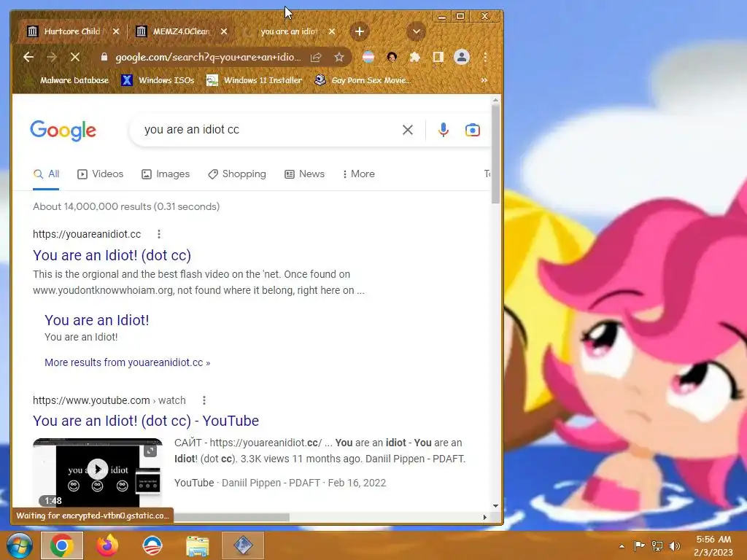
Task: Open 'You are an Idiot! (dot cc)' result
Action: [112, 255]
